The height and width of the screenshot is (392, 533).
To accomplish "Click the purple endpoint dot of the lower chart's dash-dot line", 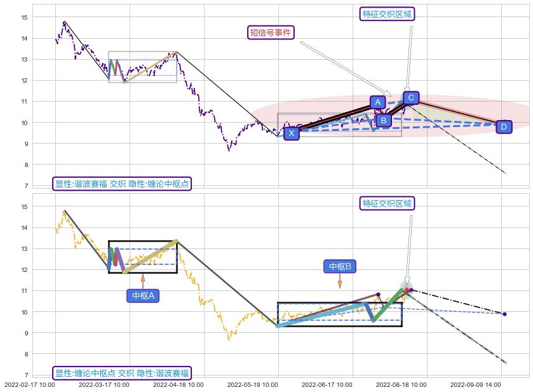I will [x=504, y=314].
